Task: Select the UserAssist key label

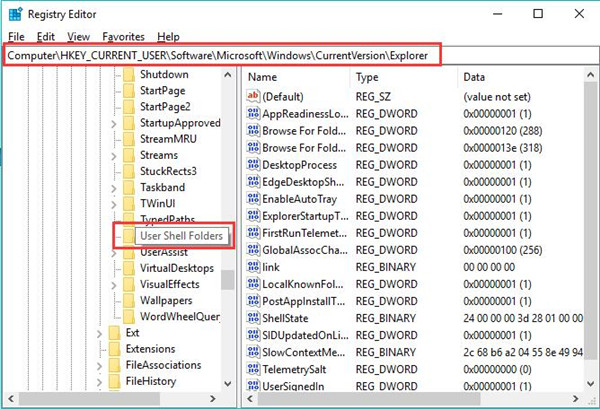Action: [164, 253]
